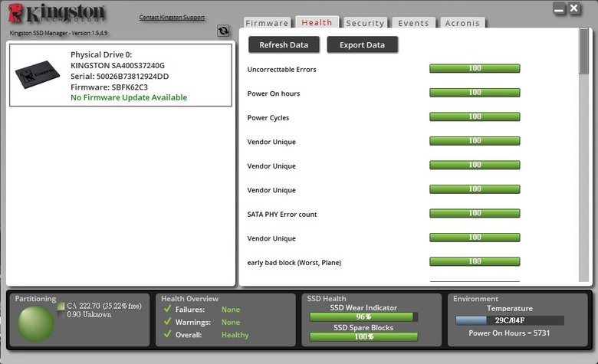Click the Overall Healthy status text

coord(235,335)
